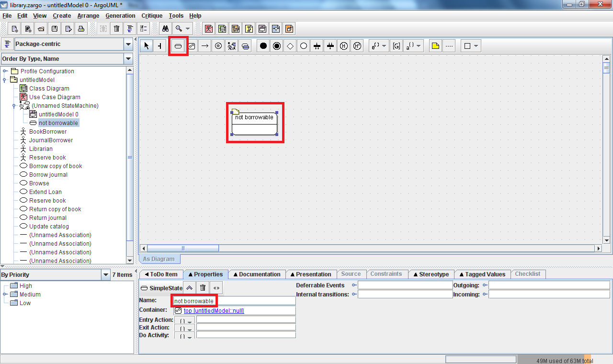
Task: Click the Find binoculars icon
Action: click(165, 29)
